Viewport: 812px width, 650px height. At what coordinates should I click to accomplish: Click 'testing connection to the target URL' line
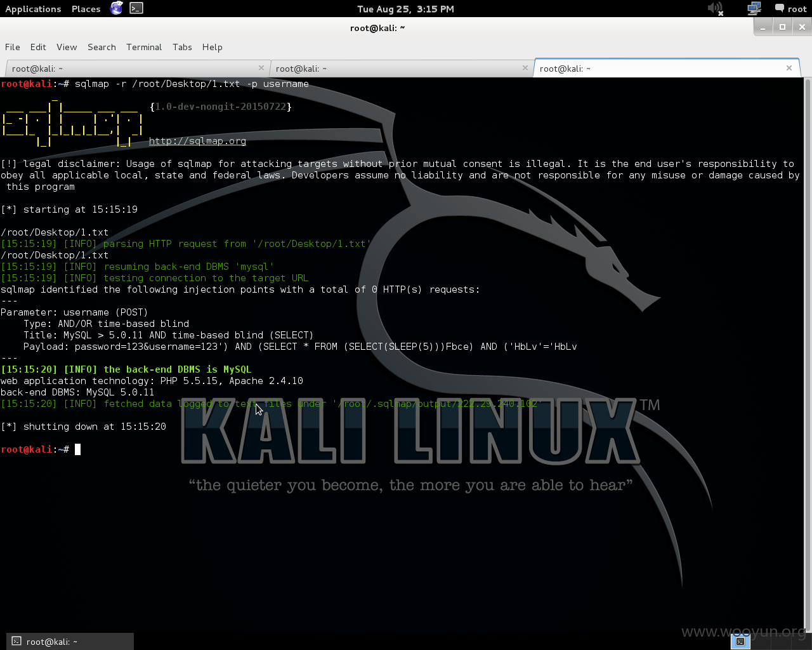(155, 278)
